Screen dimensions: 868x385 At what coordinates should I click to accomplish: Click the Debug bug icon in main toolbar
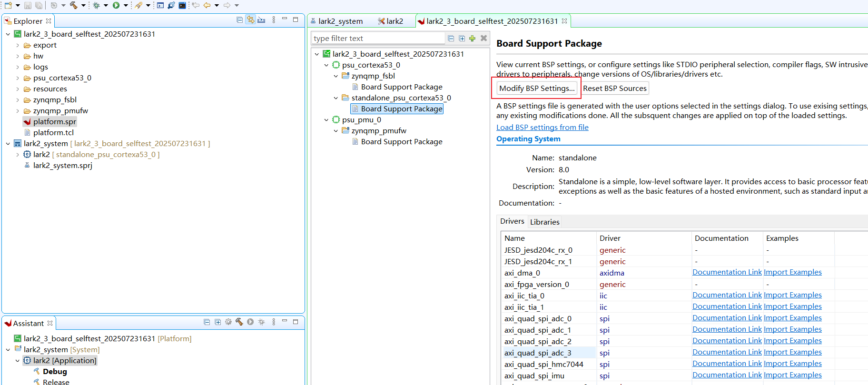click(97, 5)
